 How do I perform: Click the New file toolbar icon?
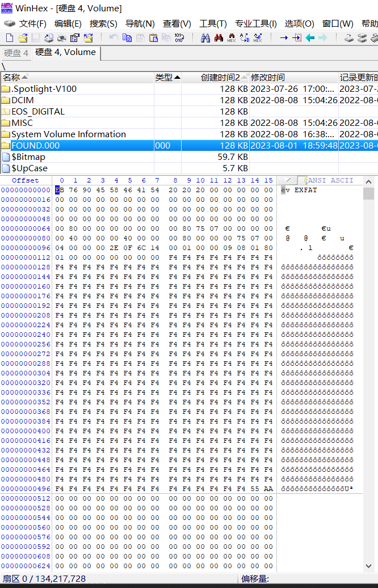coord(10,37)
